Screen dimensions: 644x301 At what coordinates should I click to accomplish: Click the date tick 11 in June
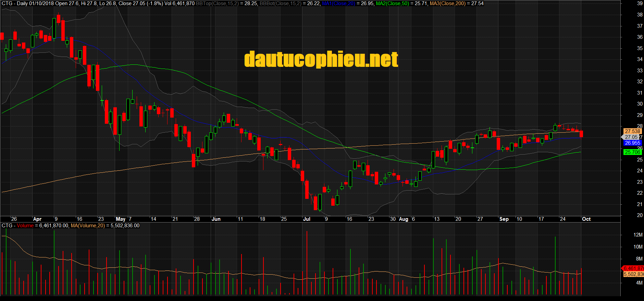(240, 219)
